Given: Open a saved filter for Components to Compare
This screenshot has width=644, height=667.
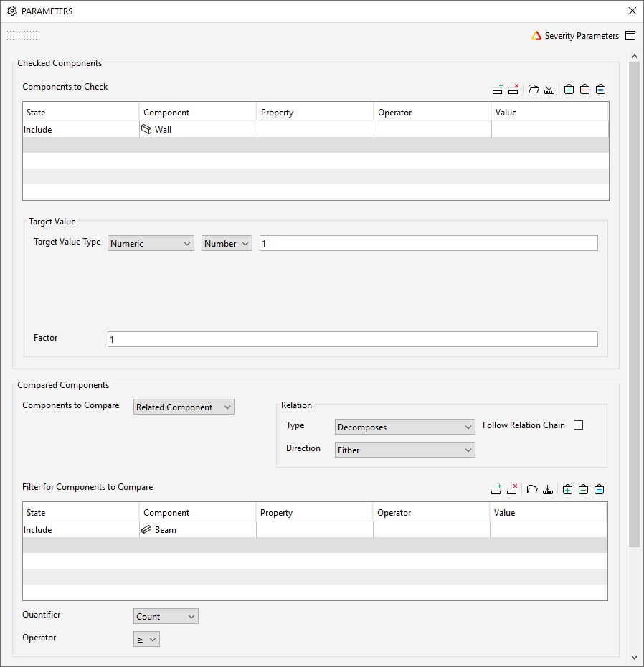Looking at the screenshot, I should 532,490.
